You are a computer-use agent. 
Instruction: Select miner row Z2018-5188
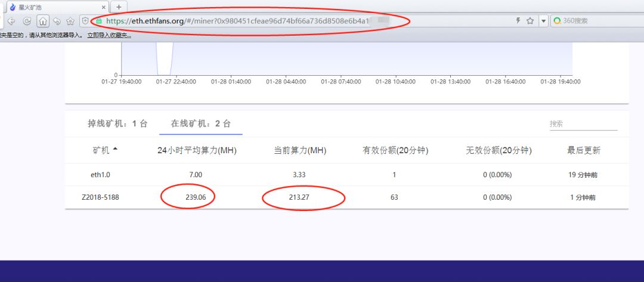click(x=346, y=197)
